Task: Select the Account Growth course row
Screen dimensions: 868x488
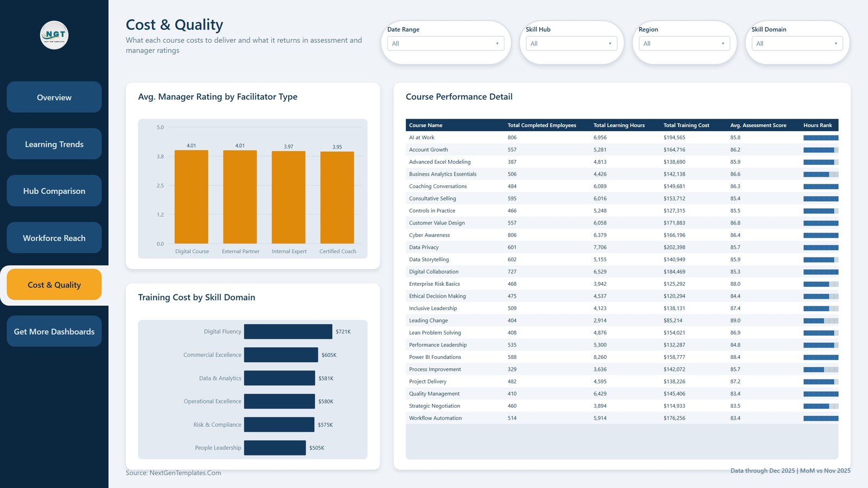Action: click(622, 150)
